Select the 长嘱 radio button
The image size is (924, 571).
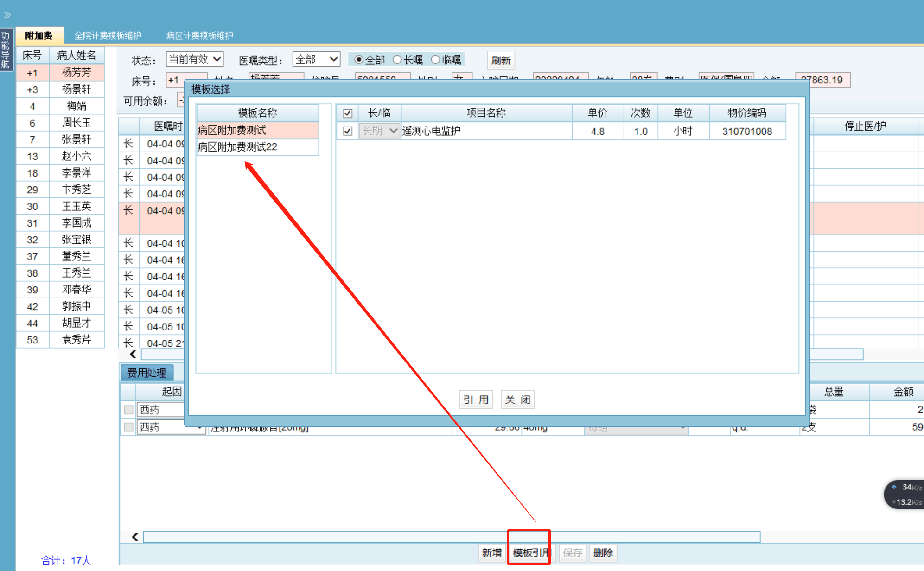[x=397, y=60]
